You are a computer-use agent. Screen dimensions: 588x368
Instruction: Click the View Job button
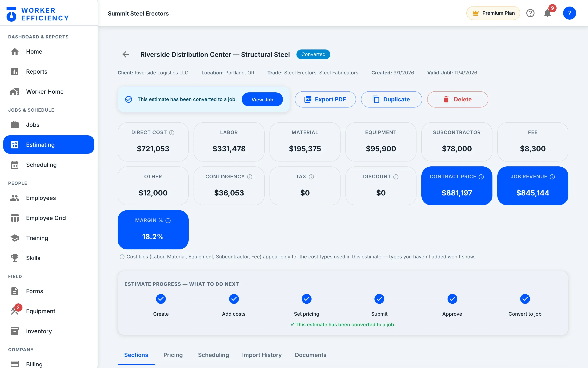click(x=262, y=99)
